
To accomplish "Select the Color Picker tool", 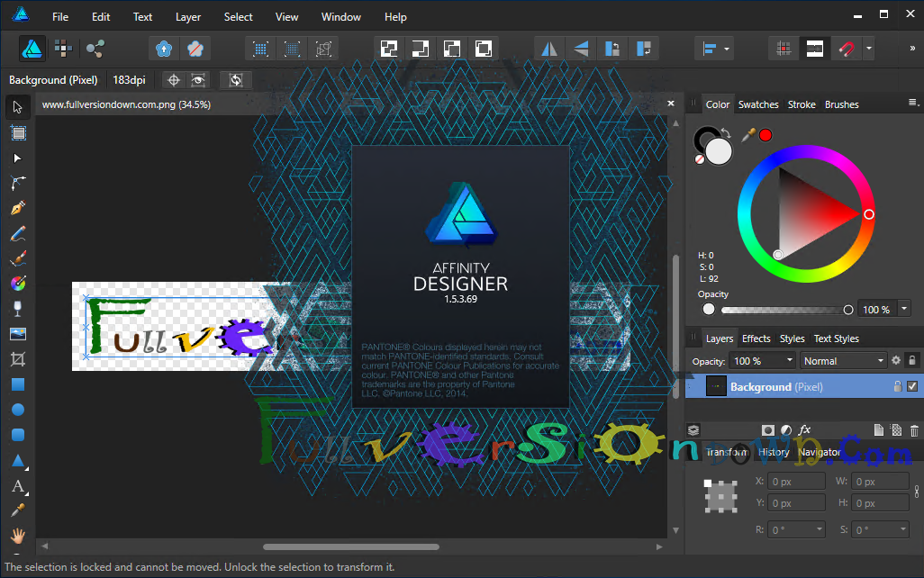I will [18, 510].
